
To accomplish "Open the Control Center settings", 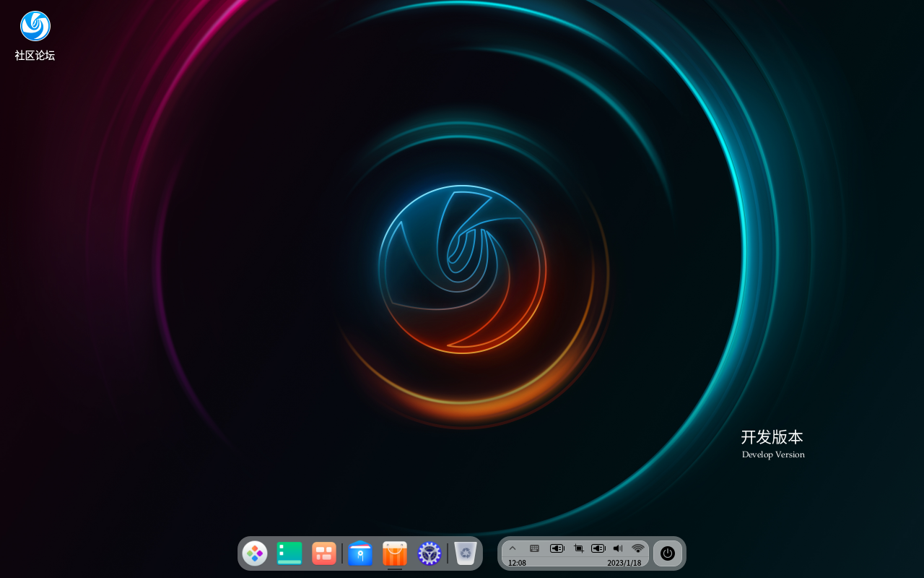I will pos(429,553).
